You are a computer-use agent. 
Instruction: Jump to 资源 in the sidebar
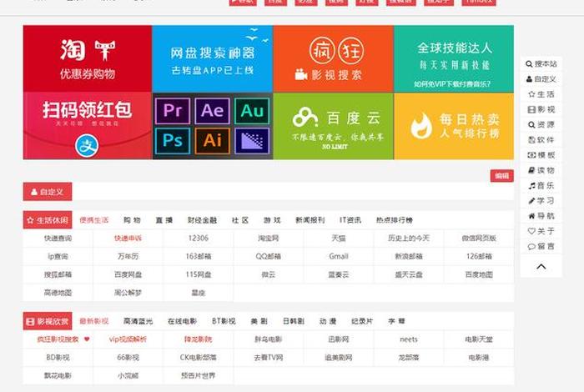pos(541,125)
